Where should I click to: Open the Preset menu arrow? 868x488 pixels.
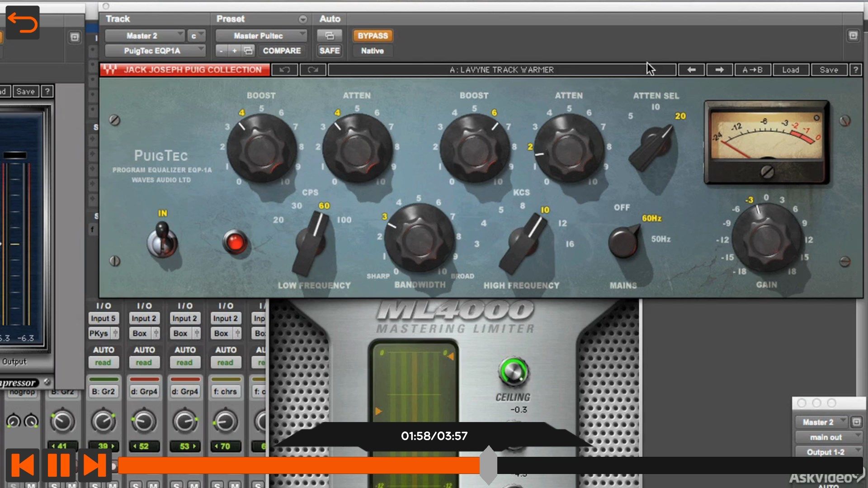[303, 19]
